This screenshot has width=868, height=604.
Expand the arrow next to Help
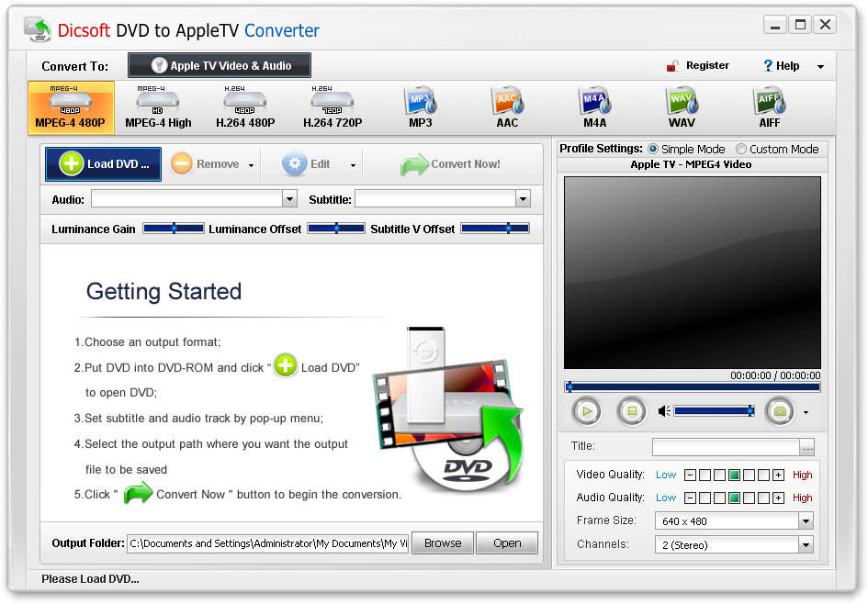(821, 67)
